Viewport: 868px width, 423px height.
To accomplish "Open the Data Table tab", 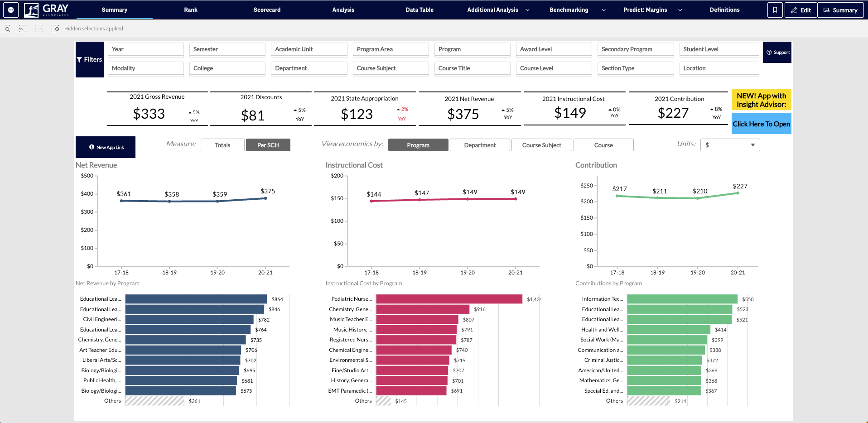I will [x=420, y=10].
